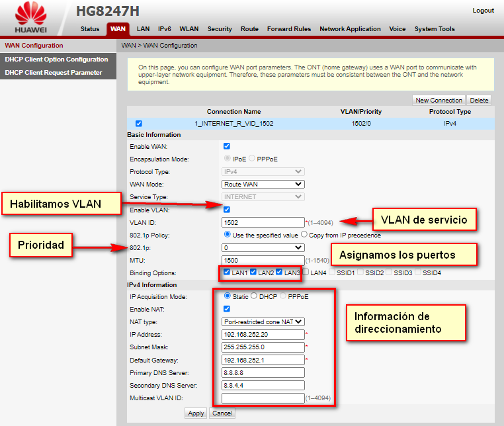Open DHCP Client Request Parameter page
504x426 pixels.
click(54, 73)
